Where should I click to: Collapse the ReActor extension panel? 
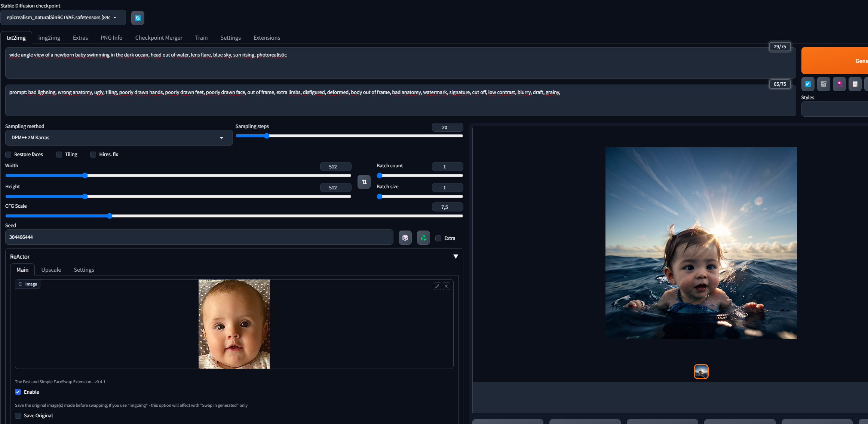pyautogui.click(x=456, y=256)
